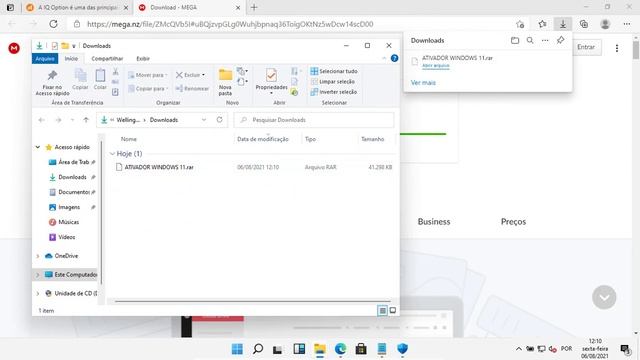Click the Business link on MEGA page
640x360 pixels.
click(x=434, y=222)
